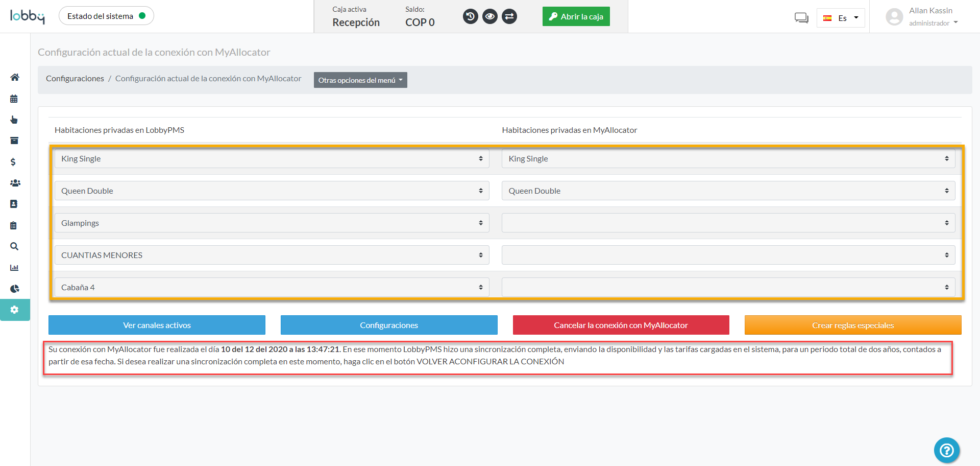Click breadcrumb Configuración actual de la conexión

point(208,78)
